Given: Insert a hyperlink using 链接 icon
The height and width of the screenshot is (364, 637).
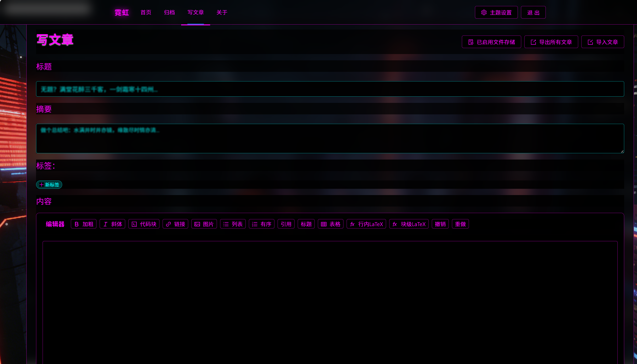Looking at the screenshot, I should (x=169, y=224).
